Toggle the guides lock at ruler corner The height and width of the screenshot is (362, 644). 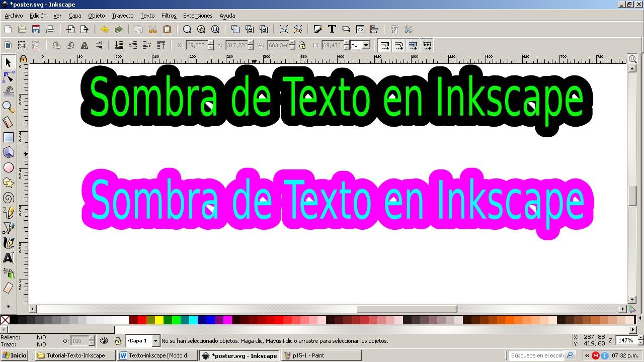coord(23,59)
